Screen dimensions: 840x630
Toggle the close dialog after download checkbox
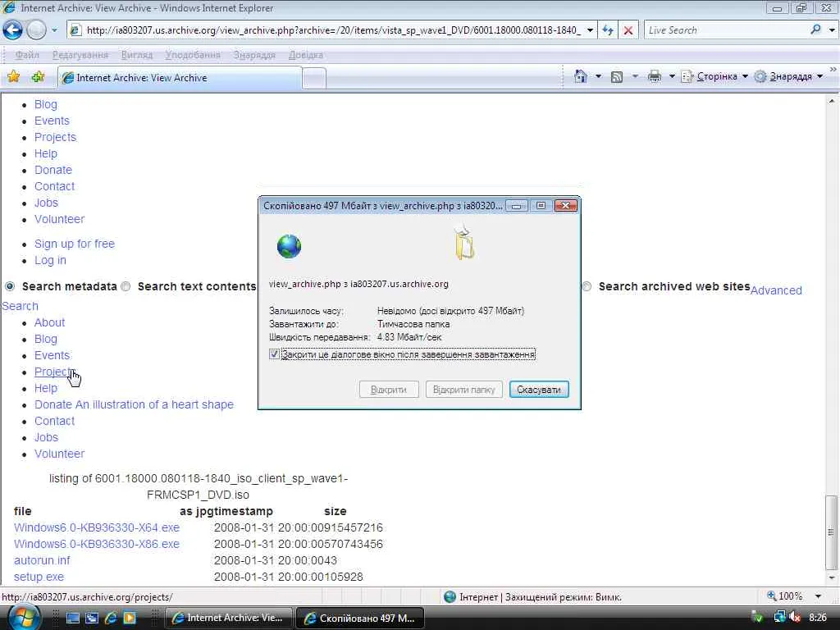click(274, 354)
